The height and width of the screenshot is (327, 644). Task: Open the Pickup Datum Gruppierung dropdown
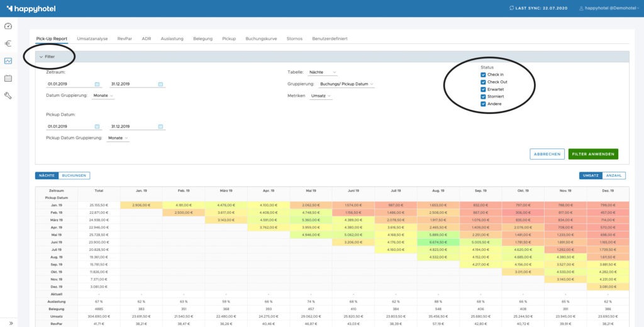(118, 138)
